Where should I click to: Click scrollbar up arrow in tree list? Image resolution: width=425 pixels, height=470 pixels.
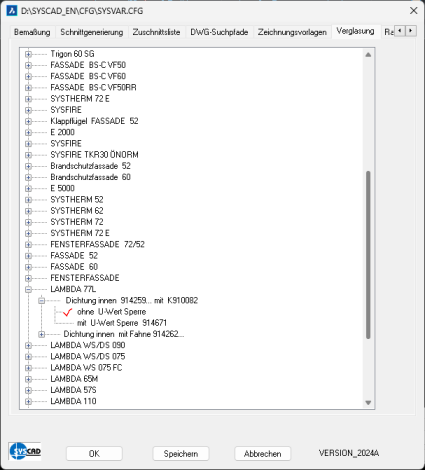pyautogui.click(x=368, y=55)
